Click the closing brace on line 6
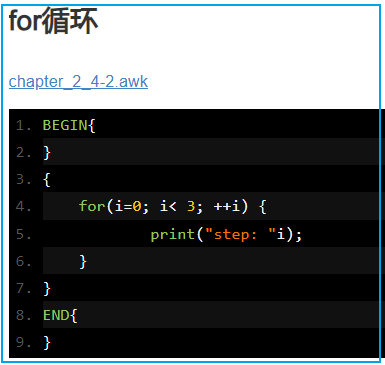385x365 pixels. click(83, 261)
